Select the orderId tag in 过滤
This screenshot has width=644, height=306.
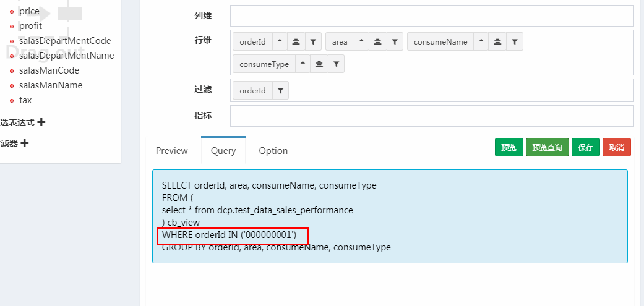point(252,90)
